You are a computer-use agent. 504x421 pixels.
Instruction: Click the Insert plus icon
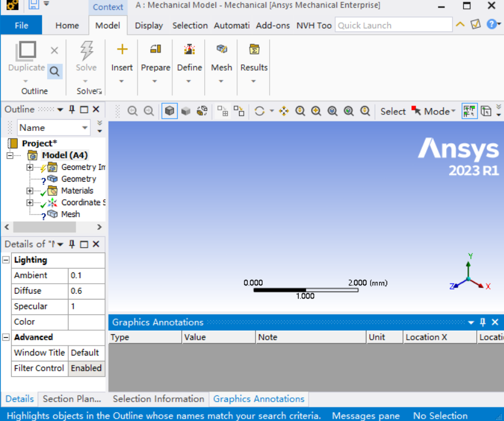(122, 49)
